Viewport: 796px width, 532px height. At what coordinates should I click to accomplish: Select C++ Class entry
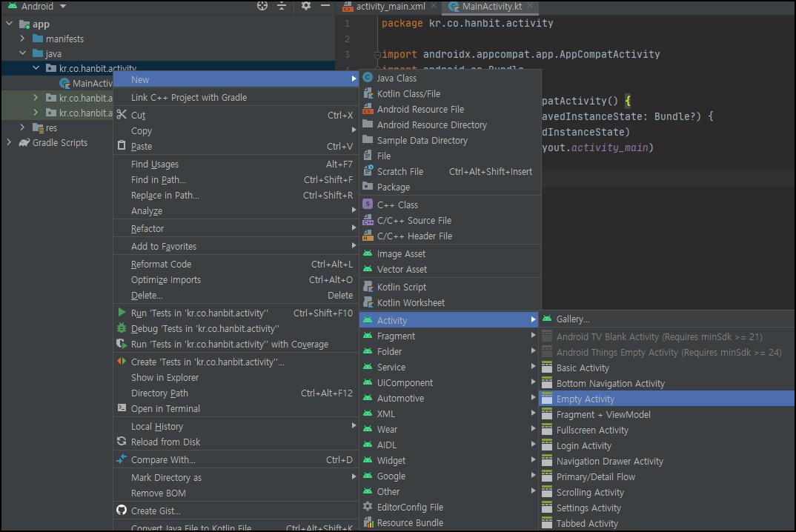(x=450, y=205)
